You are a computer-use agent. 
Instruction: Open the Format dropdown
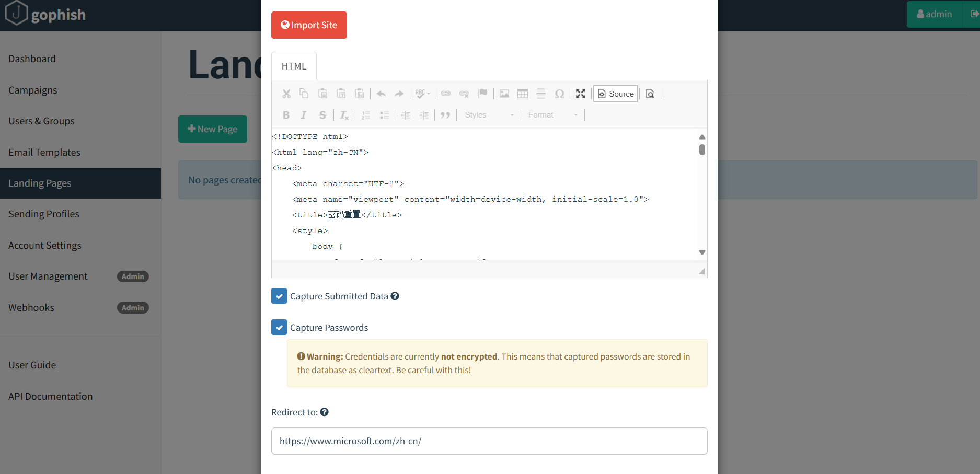click(552, 115)
